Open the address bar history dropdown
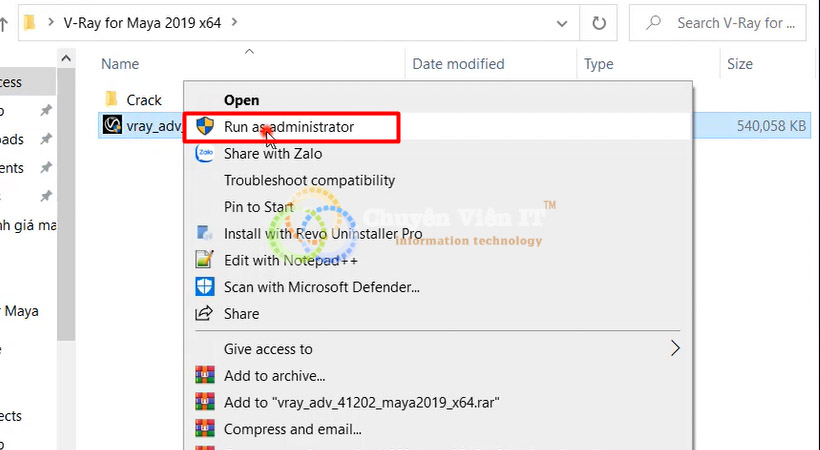 562,24
